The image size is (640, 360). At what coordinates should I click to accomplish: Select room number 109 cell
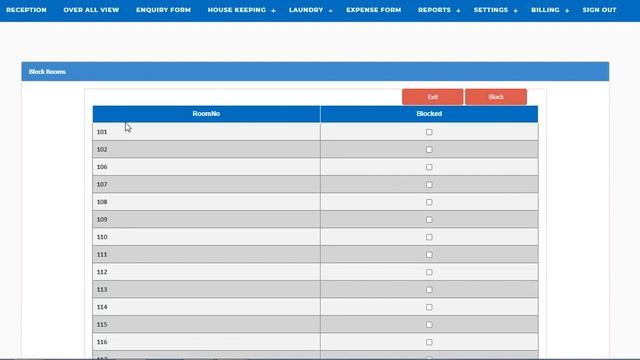pyautogui.click(x=206, y=220)
